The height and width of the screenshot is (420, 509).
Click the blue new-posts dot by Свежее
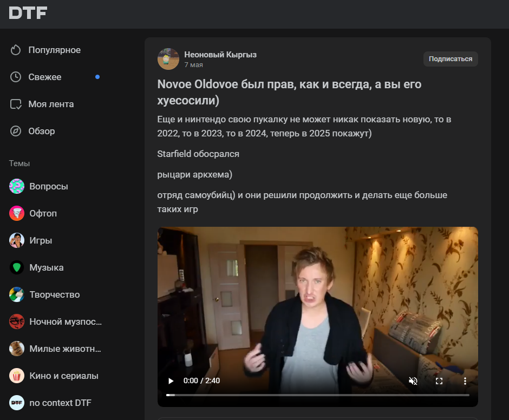click(97, 77)
